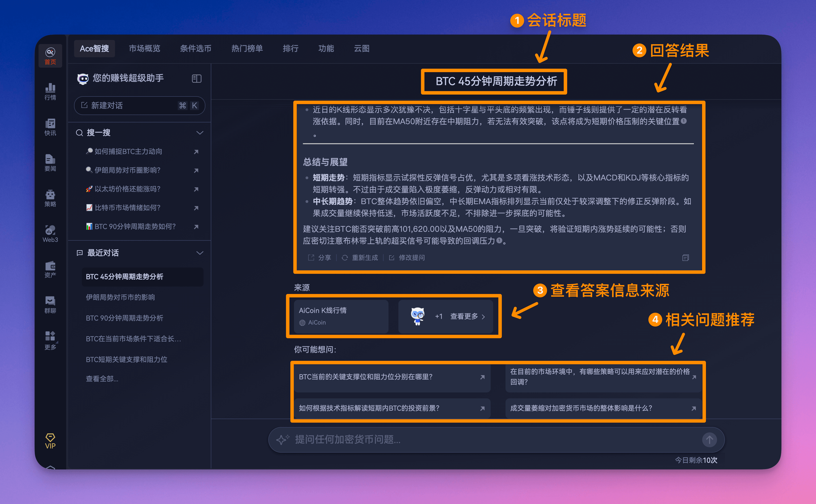This screenshot has width=816, height=504.
Task: Open the 快讯 news flash icon
Action: pos(50,127)
